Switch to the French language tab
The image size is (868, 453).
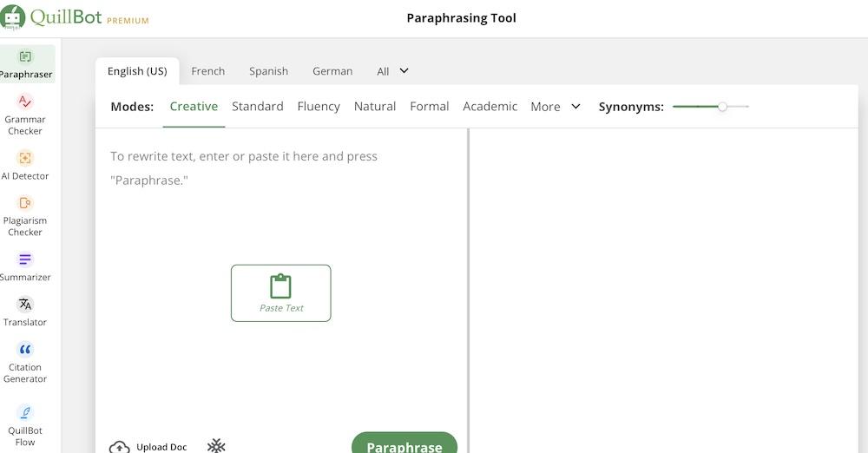tap(207, 71)
